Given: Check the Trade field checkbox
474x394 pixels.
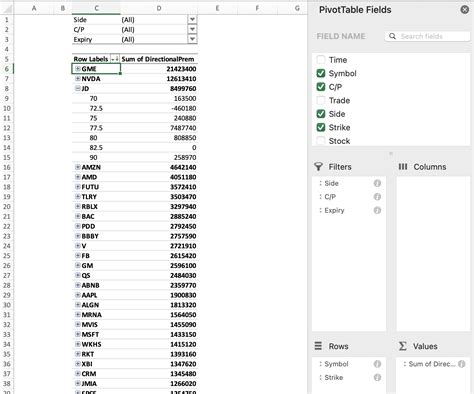Looking at the screenshot, I should tap(321, 100).
